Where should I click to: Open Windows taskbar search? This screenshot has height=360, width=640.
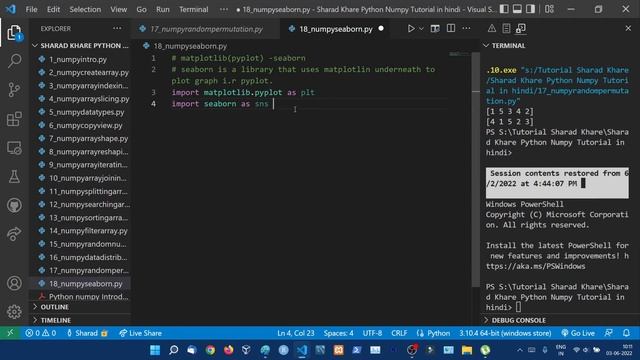173,350
